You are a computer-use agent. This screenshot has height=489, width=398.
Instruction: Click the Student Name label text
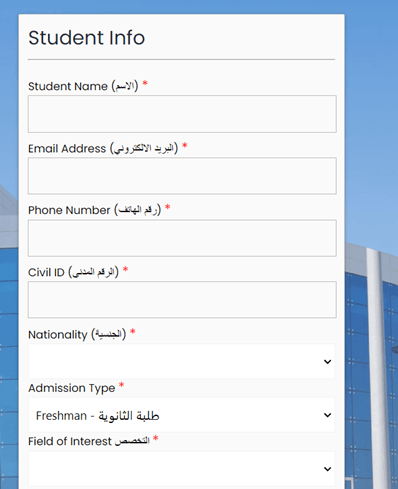[83, 86]
